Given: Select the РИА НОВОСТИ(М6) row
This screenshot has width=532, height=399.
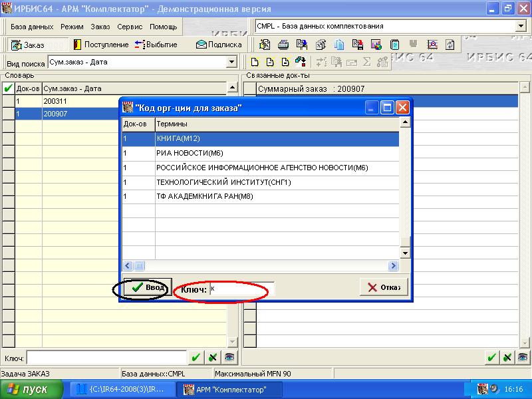Looking at the screenshot, I should 190,153.
